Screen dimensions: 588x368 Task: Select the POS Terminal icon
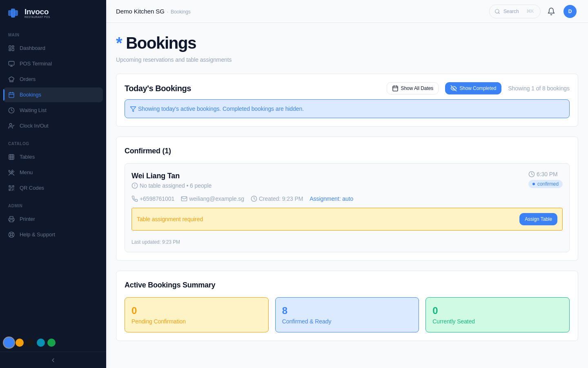[11, 63]
